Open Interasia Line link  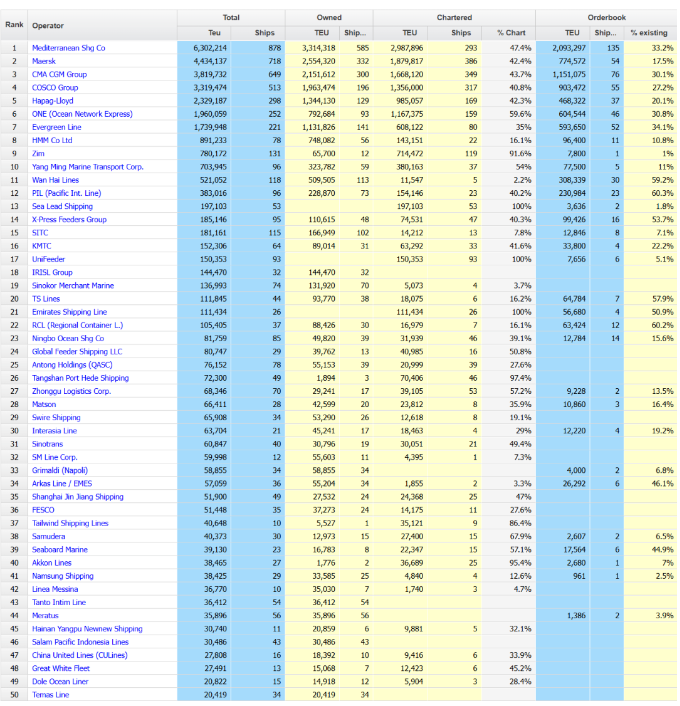[x=54, y=431]
